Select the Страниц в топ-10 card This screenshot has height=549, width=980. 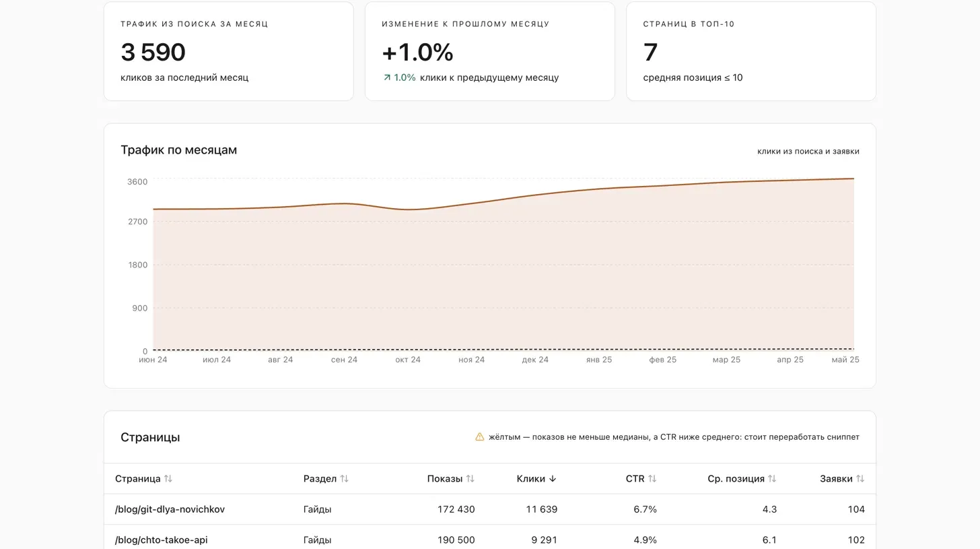click(x=751, y=51)
